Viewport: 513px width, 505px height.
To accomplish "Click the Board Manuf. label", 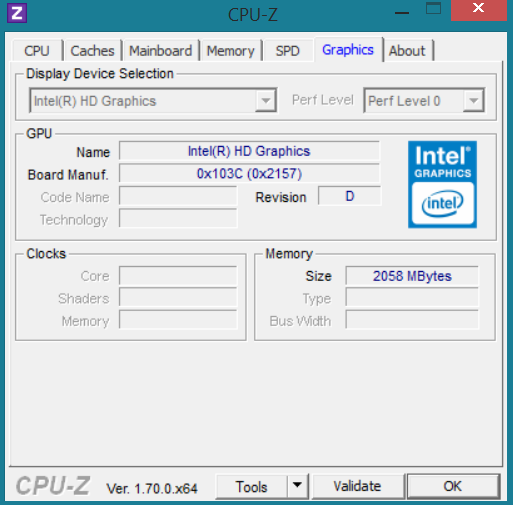I will [68, 175].
